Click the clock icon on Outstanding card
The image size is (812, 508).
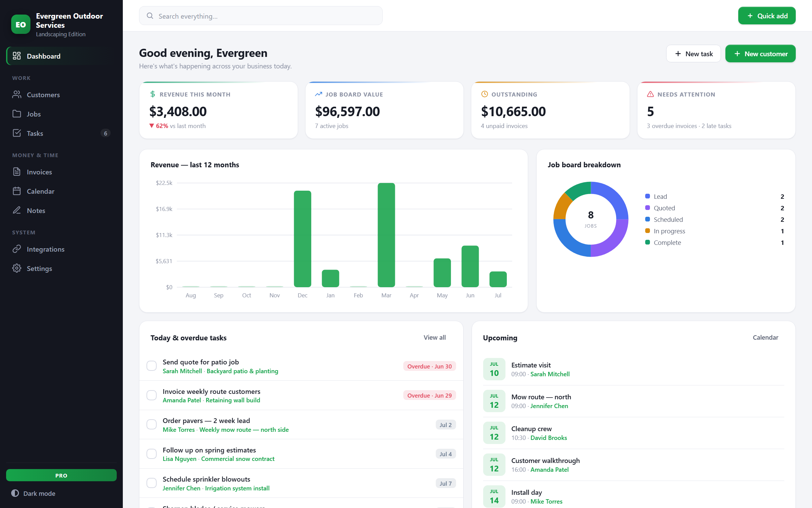[484, 94]
